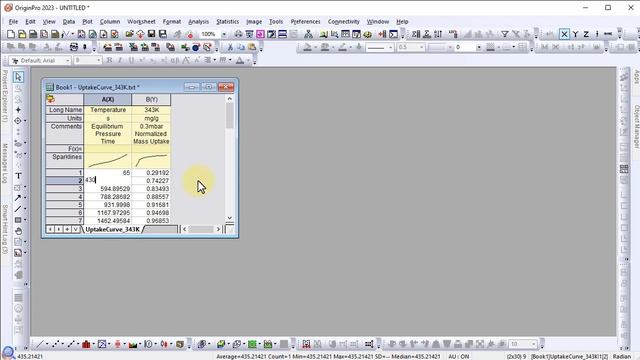Open the font size dropdown

pyautogui.click(x=98, y=60)
